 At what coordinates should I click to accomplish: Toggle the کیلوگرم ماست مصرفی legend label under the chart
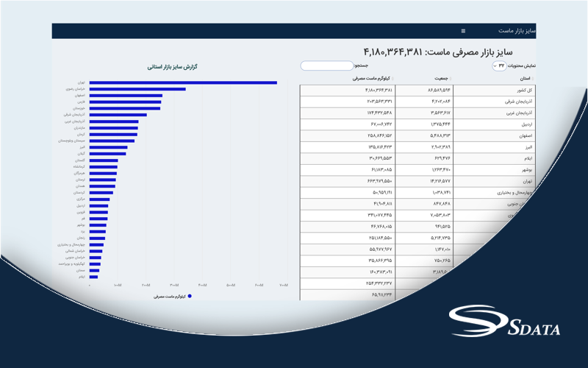[169, 296]
